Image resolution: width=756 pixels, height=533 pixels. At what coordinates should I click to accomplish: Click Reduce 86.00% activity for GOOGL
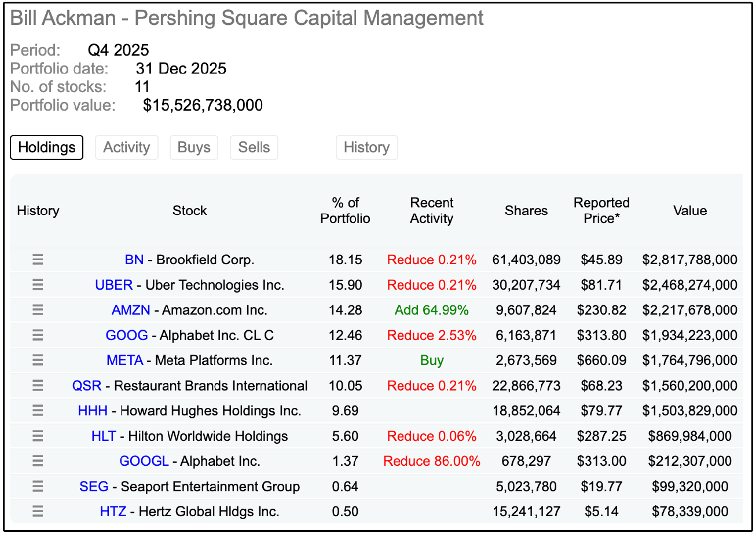pos(432,461)
